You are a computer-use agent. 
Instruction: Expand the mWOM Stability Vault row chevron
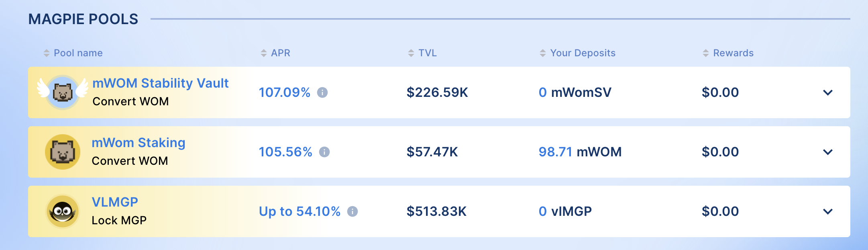(828, 92)
